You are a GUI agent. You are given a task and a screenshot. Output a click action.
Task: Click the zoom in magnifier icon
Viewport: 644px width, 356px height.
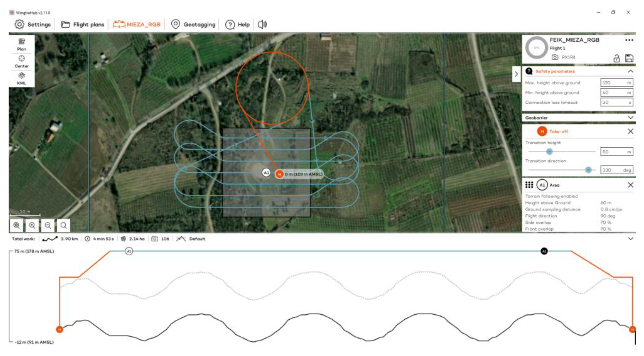pos(32,225)
